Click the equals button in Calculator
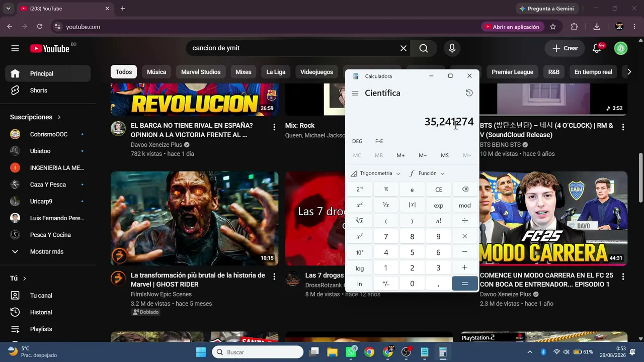Image resolution: width=644 pixels, height=362 pixels. pyautogui.click(x=465, y=284)
